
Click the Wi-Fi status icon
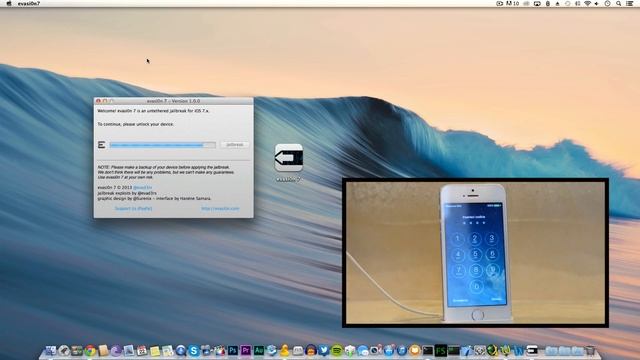(x=587, y=3)
